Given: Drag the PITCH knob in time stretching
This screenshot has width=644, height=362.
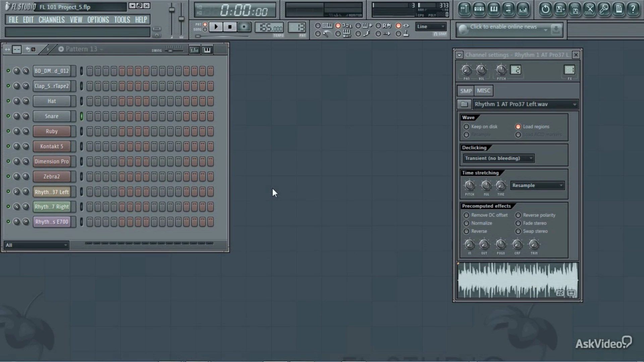Looking at the screenshot, I should [x=469, y=185].
